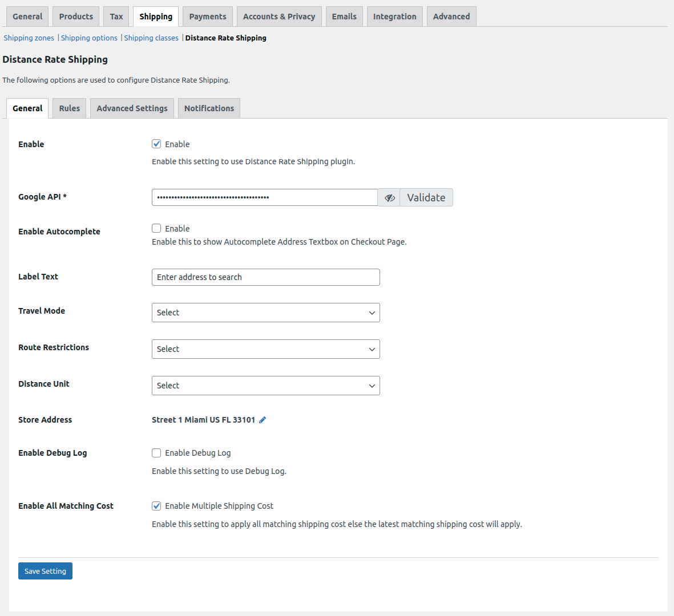The height and width of the screenshot is (616, 674).
Task: Enable the Autocomplete checkbox
Action: coord(156,228)
